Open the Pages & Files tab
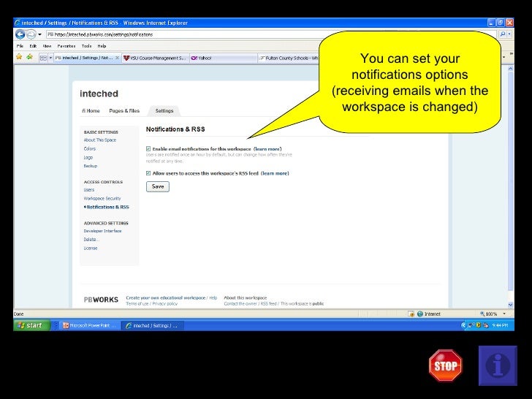Image resolution: width=532 pixels, height=399 pixels. (x=124, y=110)
